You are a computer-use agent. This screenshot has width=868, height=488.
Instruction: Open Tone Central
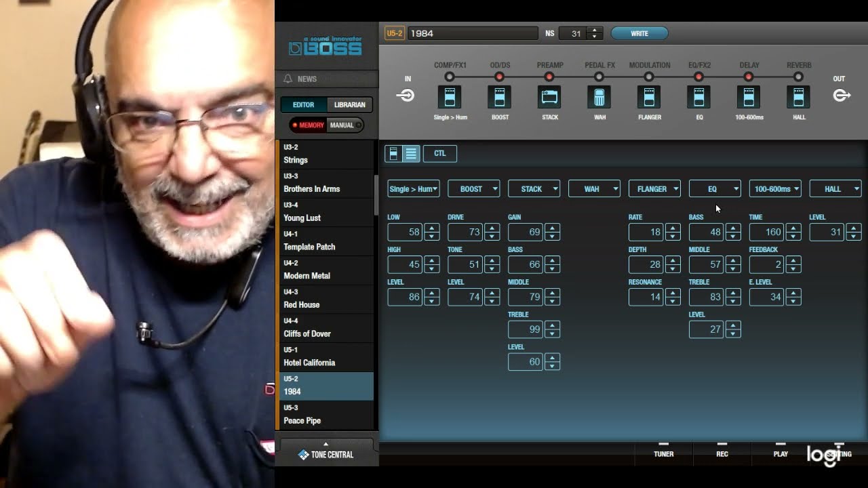(x=326, y=454)
